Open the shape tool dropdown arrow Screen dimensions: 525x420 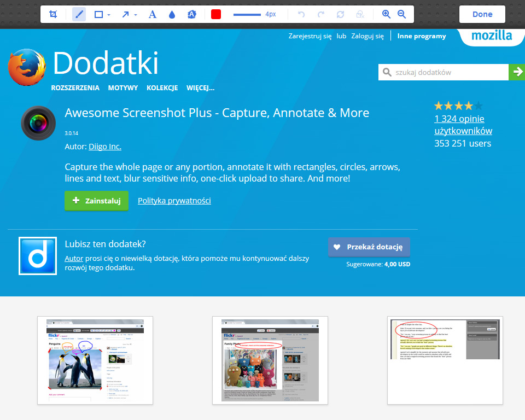pyautogui.click(x=109, y=15)
